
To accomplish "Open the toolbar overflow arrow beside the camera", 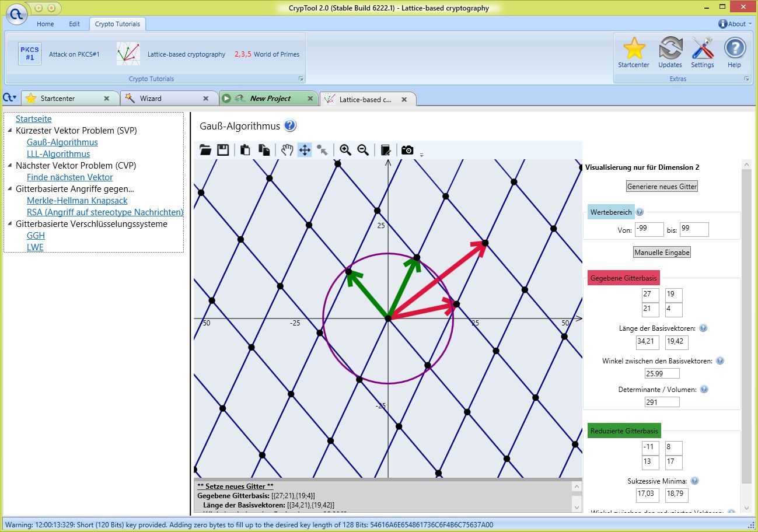I will pos(421,155).
